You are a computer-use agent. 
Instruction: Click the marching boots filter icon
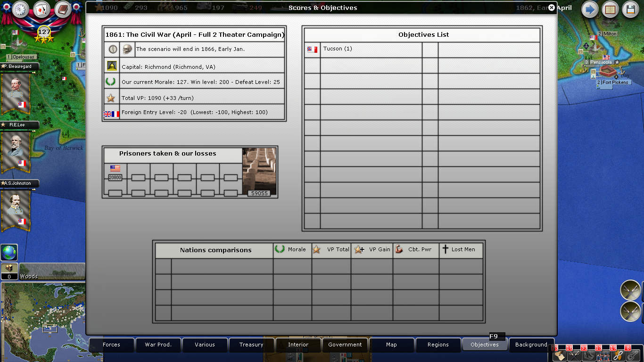pyautogui.click(x=588, y=355)
